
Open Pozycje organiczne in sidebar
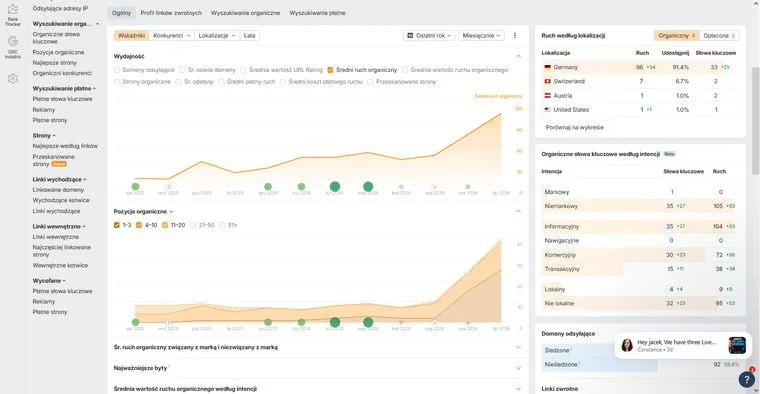tap(58, 52)
